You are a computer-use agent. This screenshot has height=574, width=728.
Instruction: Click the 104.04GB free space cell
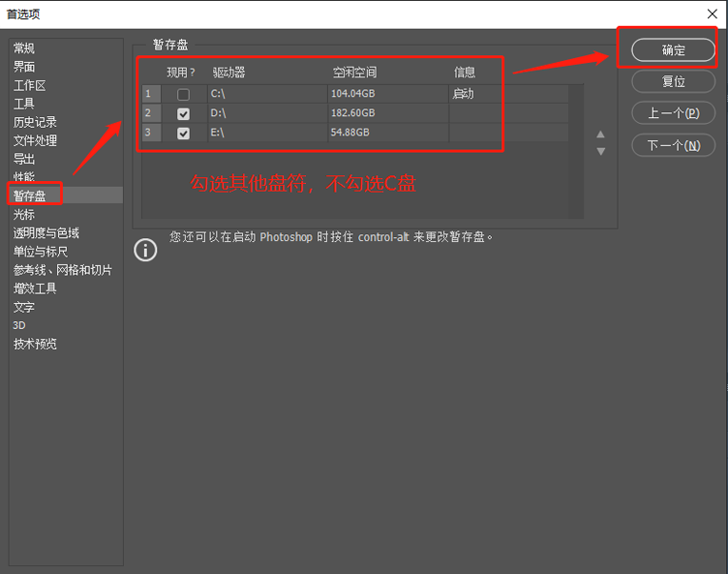click(388, 94)
